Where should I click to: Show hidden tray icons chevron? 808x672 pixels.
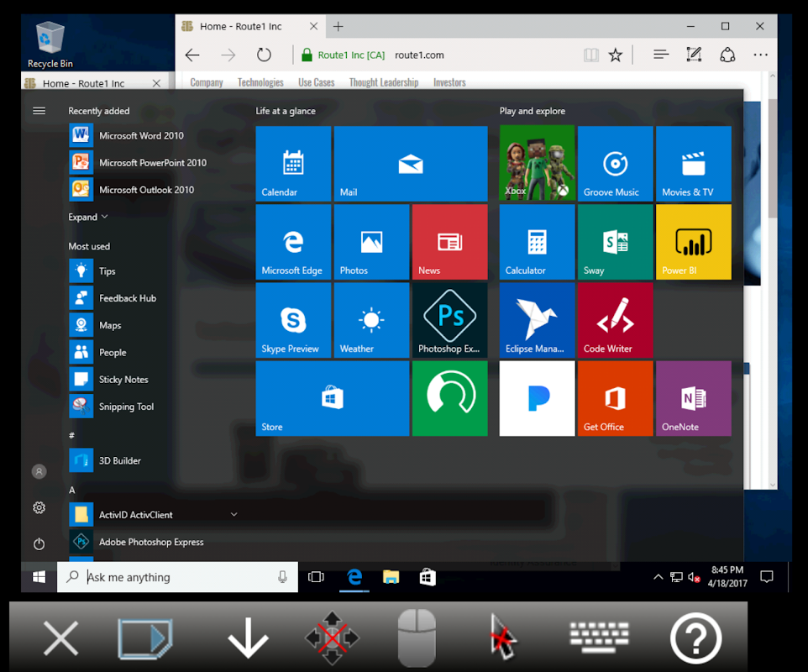pos(658,577)
